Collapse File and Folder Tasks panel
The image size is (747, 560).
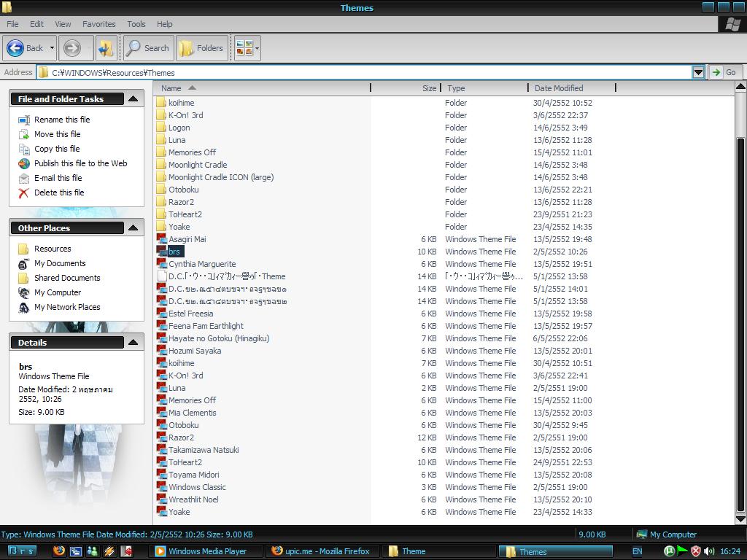[133, 99]
